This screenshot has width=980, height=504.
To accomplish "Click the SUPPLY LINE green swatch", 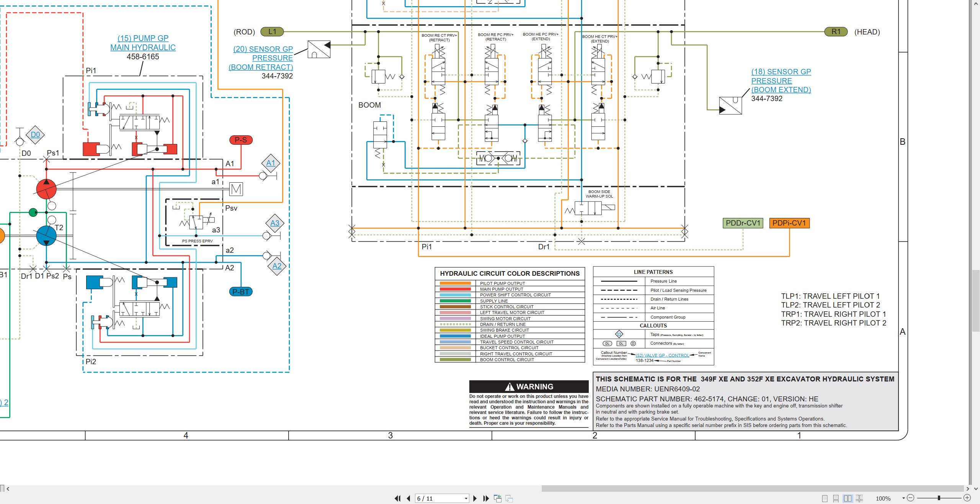I will click(455, 301).
